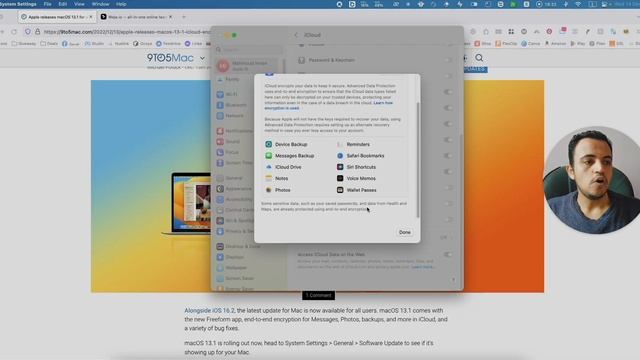
Task: Click the browser URL address field
Action: point(127,31)
